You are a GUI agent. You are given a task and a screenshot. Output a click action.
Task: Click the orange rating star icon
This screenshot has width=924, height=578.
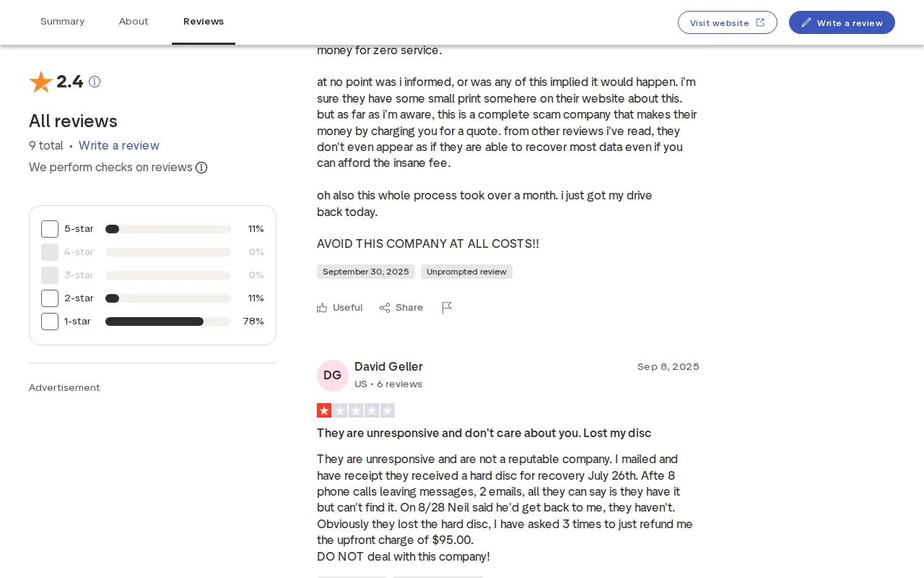point(40,82)
